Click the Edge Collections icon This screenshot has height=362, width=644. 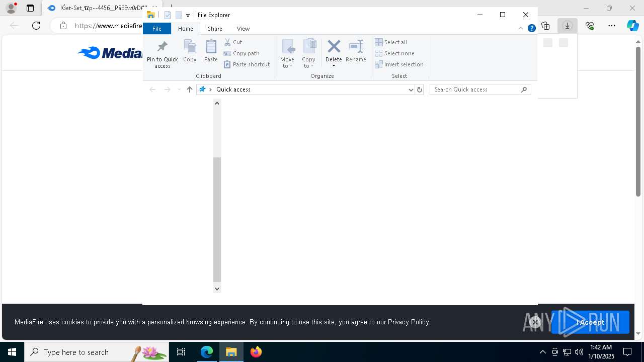(545, 26)
